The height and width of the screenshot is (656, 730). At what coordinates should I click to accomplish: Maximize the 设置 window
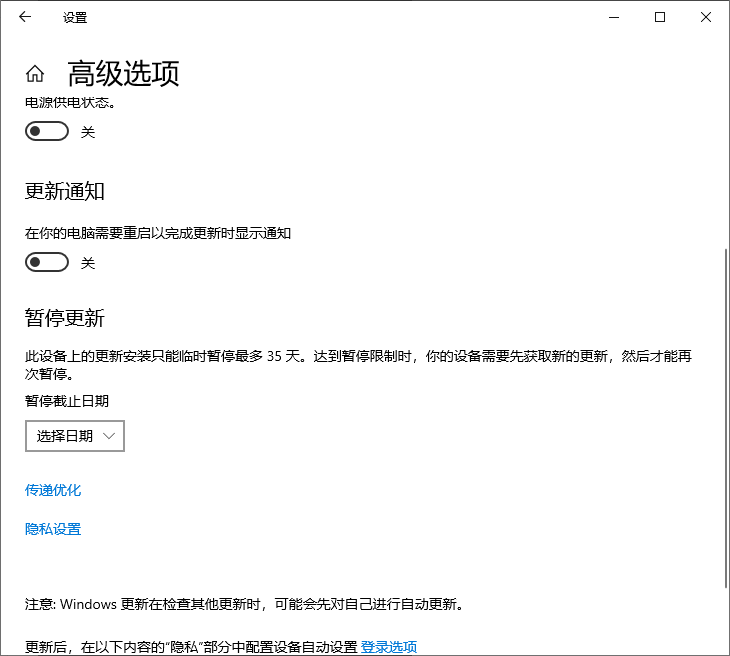click(660, 17)
